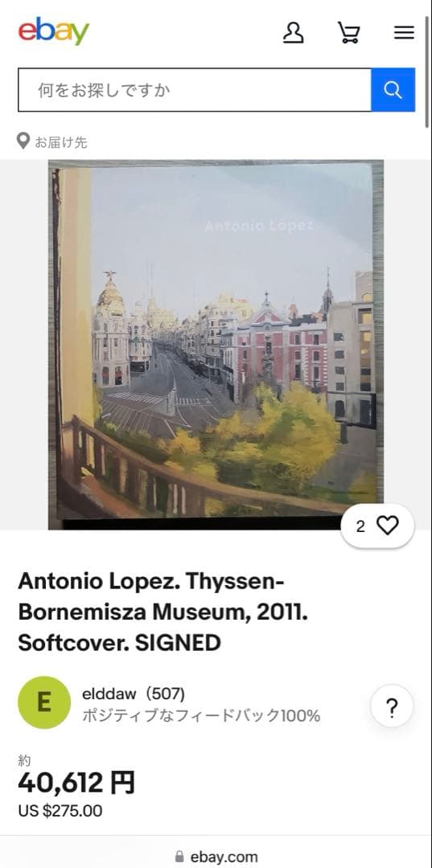432x868 pixels.
Task: Open the hamburger menu
Action: click(405, 33)
